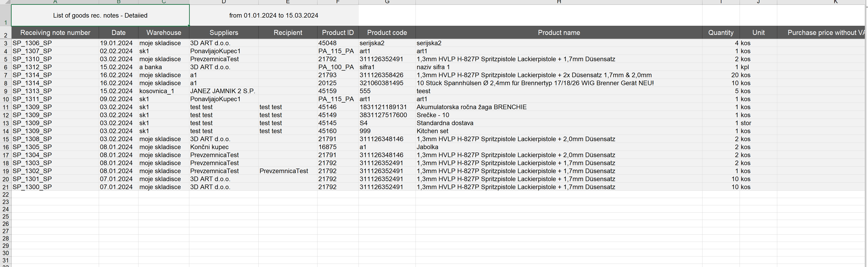Select column A header
Image resolution: width=868 pixels, height=267 pixels.
pyautogui.click(x=55, y=2)
